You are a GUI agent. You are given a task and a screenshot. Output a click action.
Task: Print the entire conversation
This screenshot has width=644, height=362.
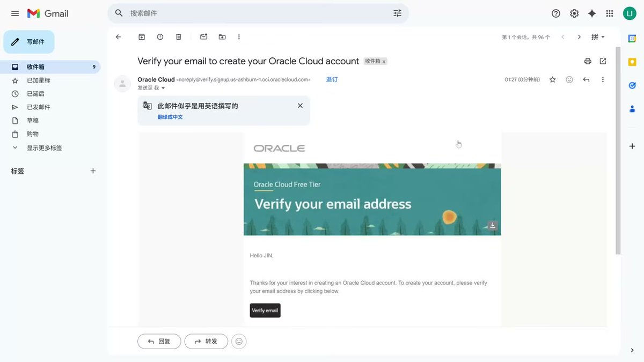[588, 61]
